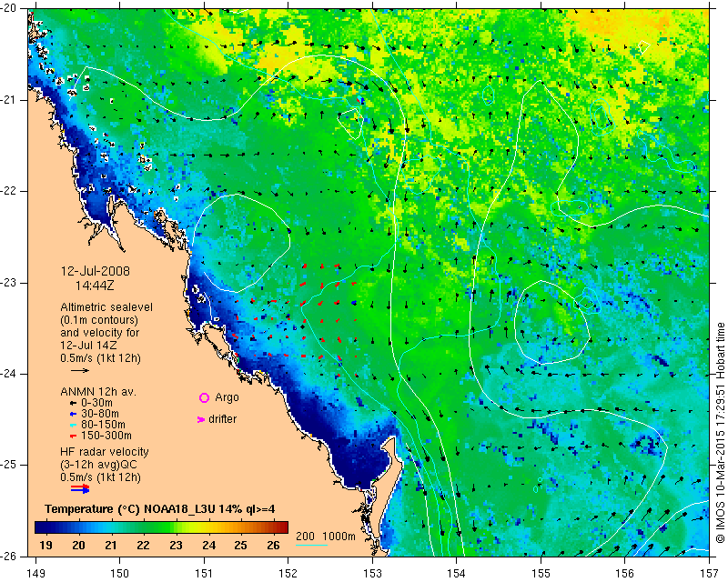
Task: Click the '150-300m' depth range label
Action: pos(106,436)
